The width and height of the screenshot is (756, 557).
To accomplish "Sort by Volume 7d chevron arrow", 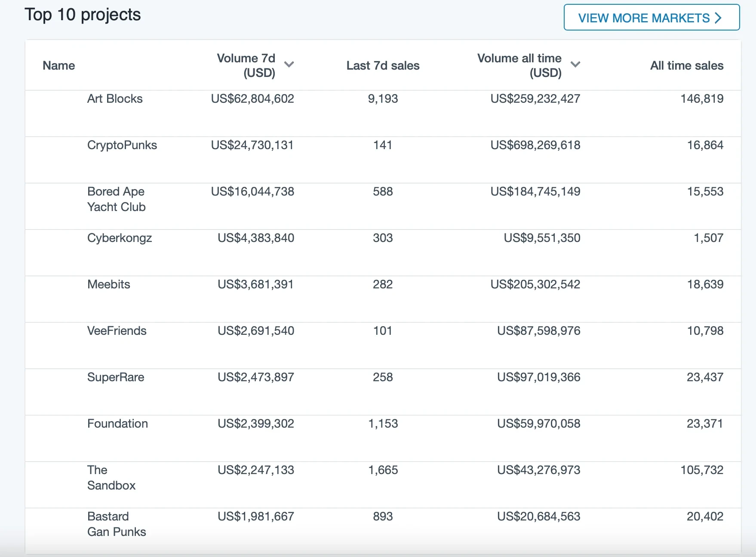I will [x=289, y=64].
